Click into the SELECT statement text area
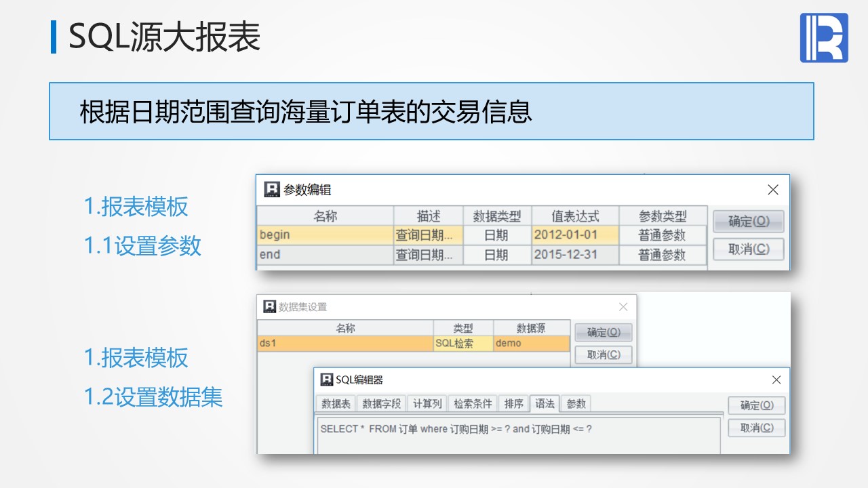The image size is (868, 488). tap(519, 437)
